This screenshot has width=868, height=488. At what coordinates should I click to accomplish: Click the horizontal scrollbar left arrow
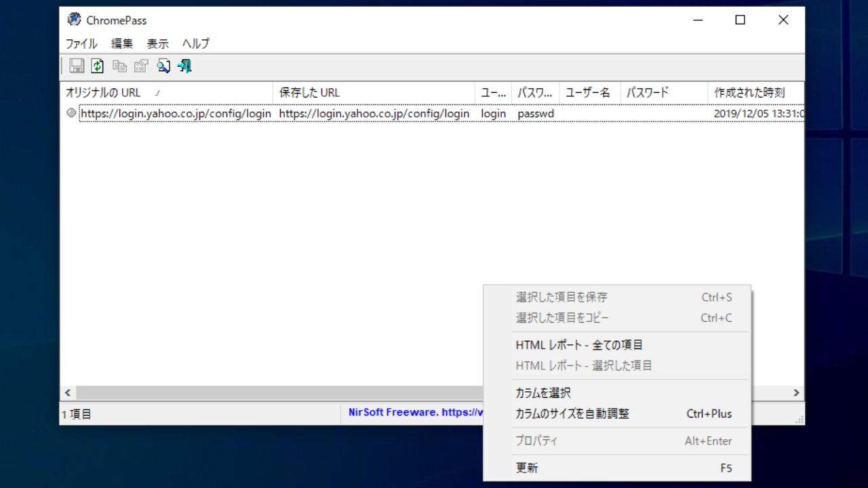68,392
